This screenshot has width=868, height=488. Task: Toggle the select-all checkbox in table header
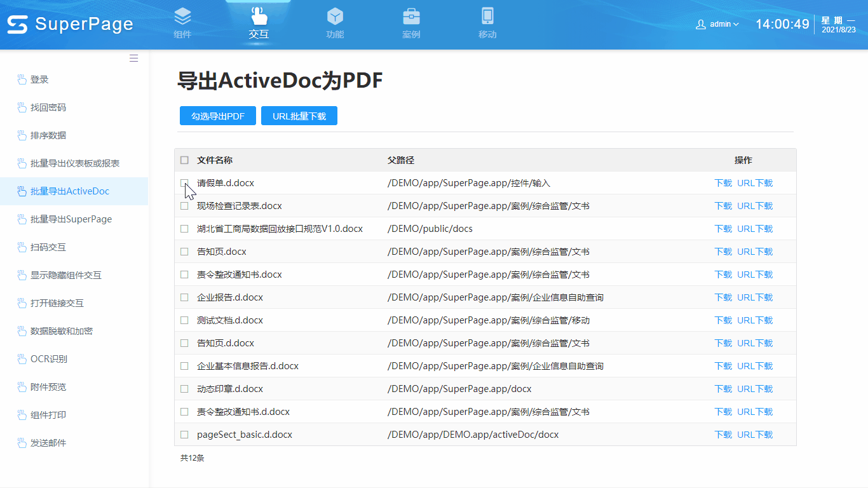click(184, 160)
